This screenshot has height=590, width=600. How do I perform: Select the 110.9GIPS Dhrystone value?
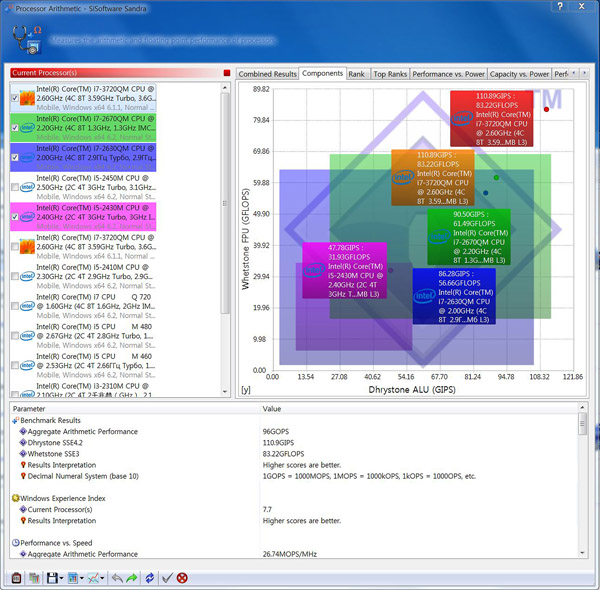(x=278, y=443)
